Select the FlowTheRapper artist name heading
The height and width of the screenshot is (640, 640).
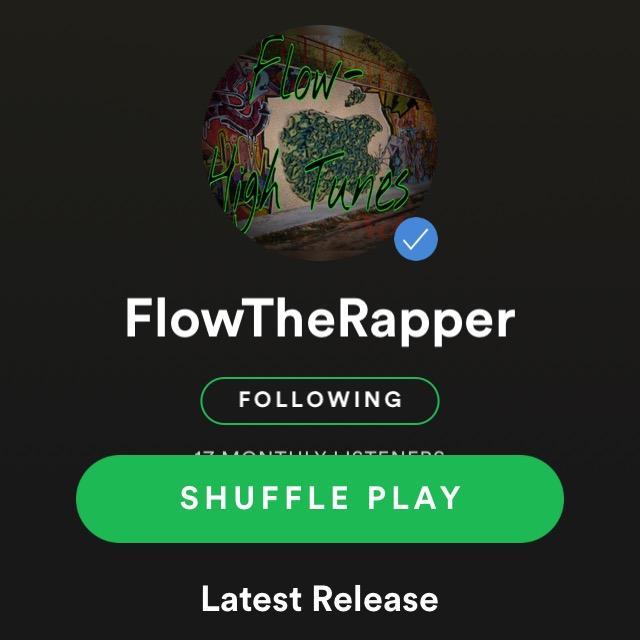(320, 319)
